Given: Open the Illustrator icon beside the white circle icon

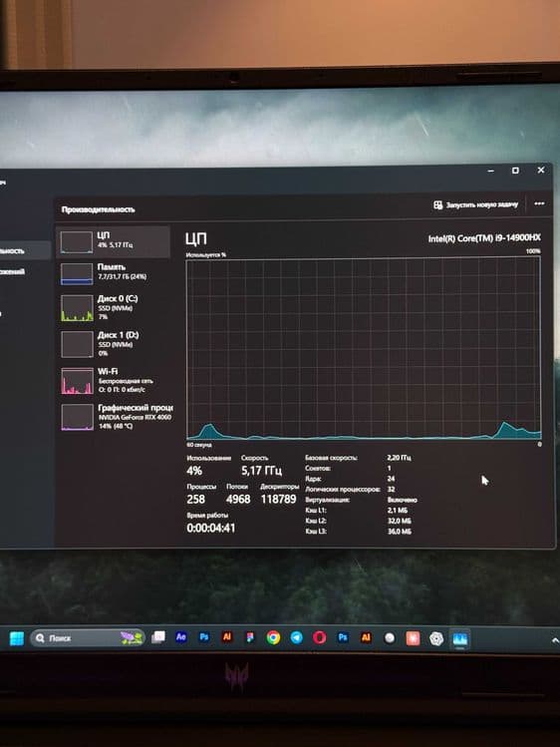Looking at the screenshot, I should pyautogui.click(x=366, y=638).
